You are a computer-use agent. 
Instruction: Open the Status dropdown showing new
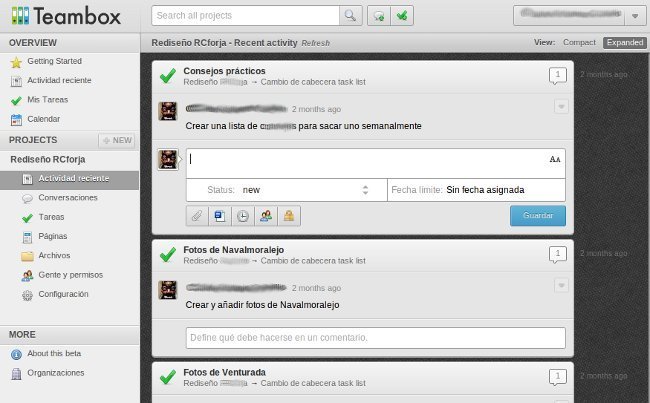[x=286, y=190]
